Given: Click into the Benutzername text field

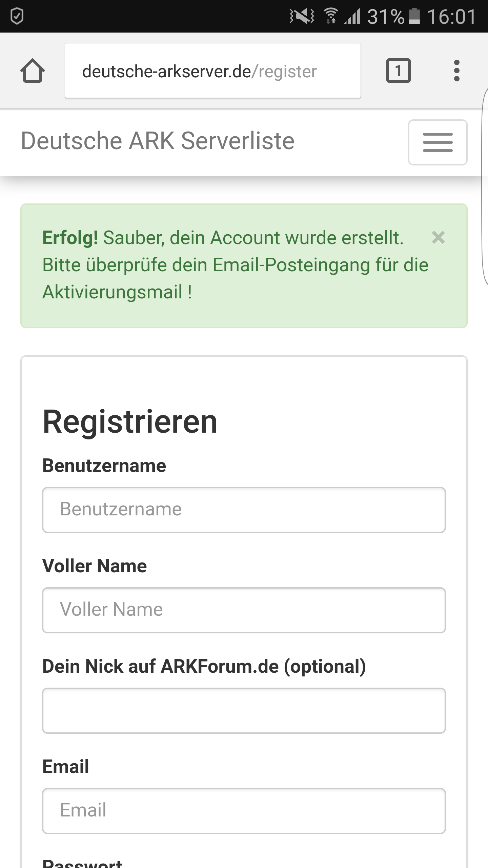Looking at the screenshot, I should pyautogui.click(x=244, y=510).
